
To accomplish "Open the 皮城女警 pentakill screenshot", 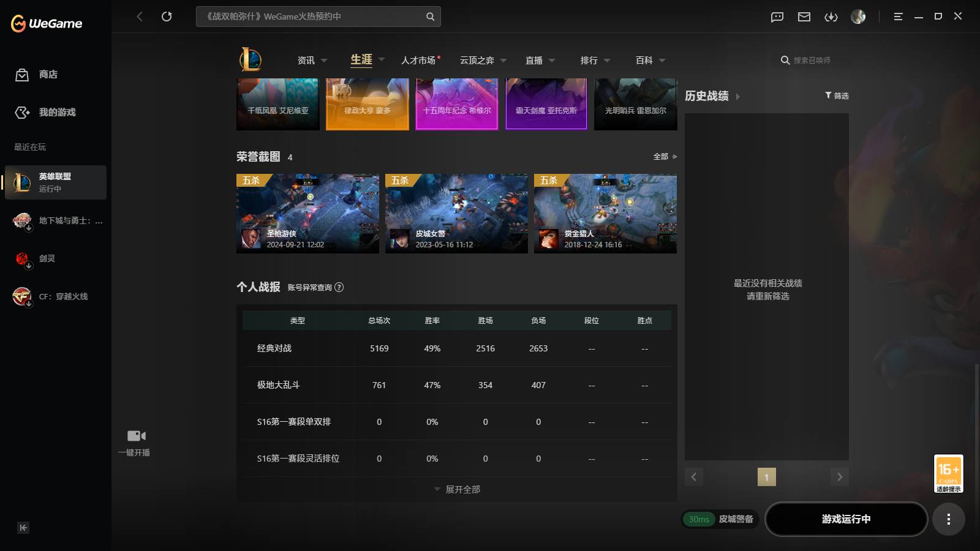I will (x=456, y=214).
